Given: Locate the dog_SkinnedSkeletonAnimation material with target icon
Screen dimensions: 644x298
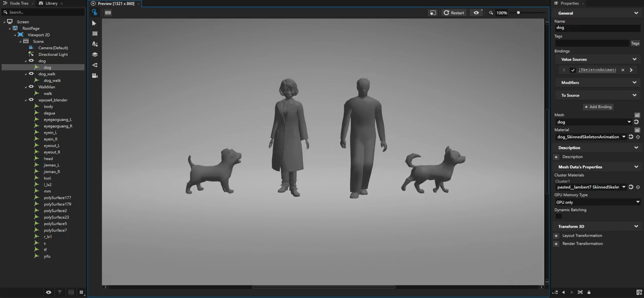Looking at the screenshot, I should [638, 137].
